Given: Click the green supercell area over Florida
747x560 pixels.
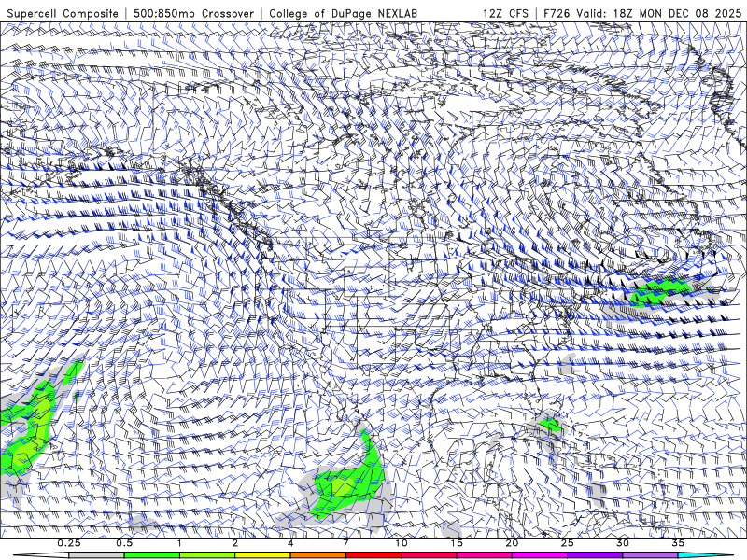Looking at the screenshot, I should click(x=550, y=424).
